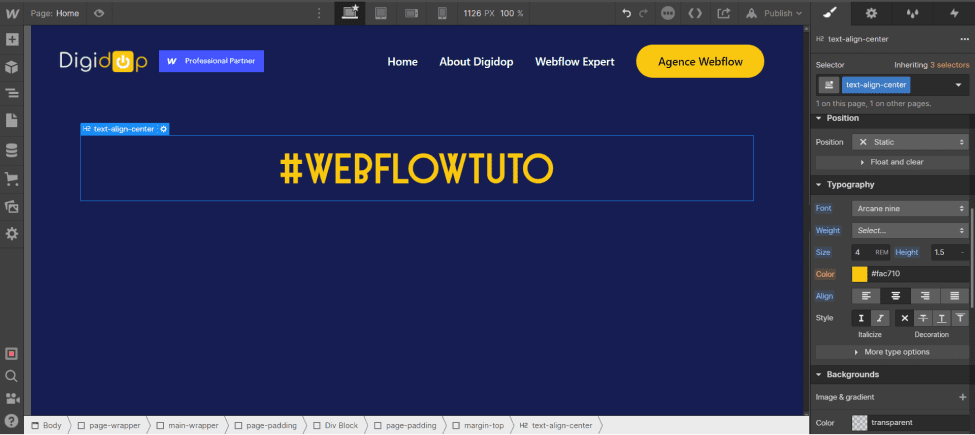Open the Weight select dropdown
The height and width of the screenshot is (435, 975).
coord(910,231)
